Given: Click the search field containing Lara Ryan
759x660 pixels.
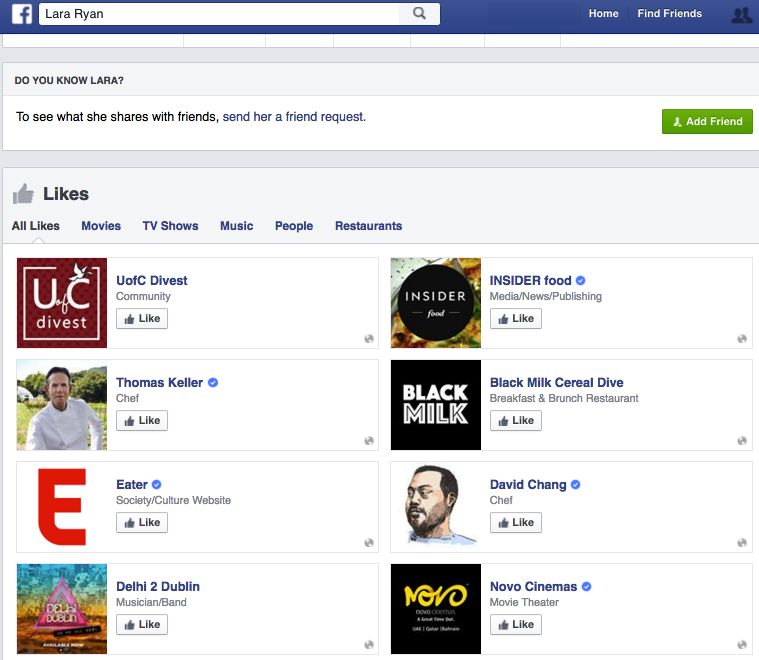Looking at the screenshot, I should point(218,14).
